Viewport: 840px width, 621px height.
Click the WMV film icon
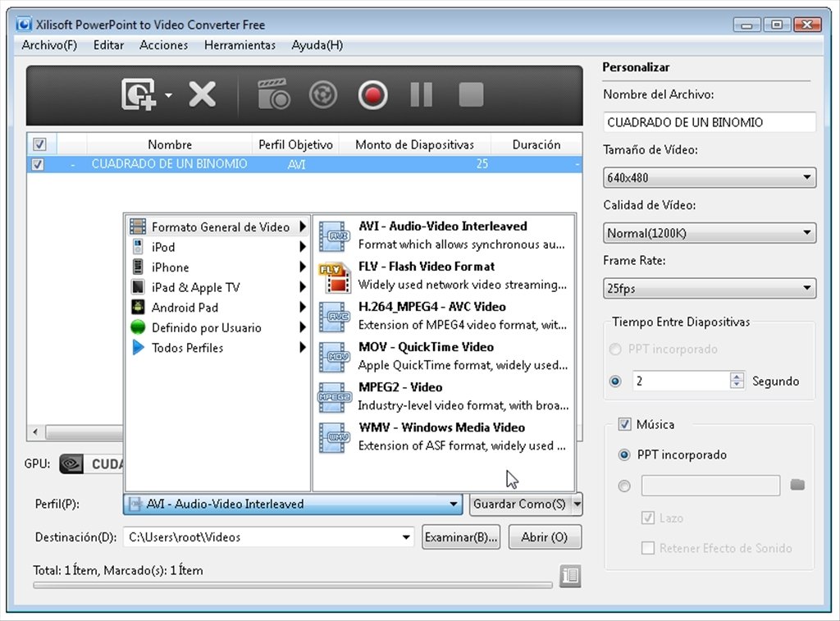[335, 437]
